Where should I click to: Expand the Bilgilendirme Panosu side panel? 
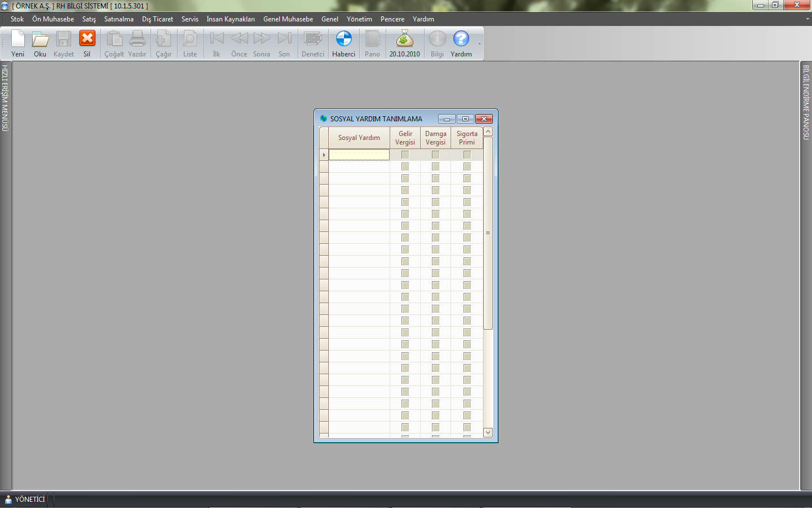coord(806,102)
